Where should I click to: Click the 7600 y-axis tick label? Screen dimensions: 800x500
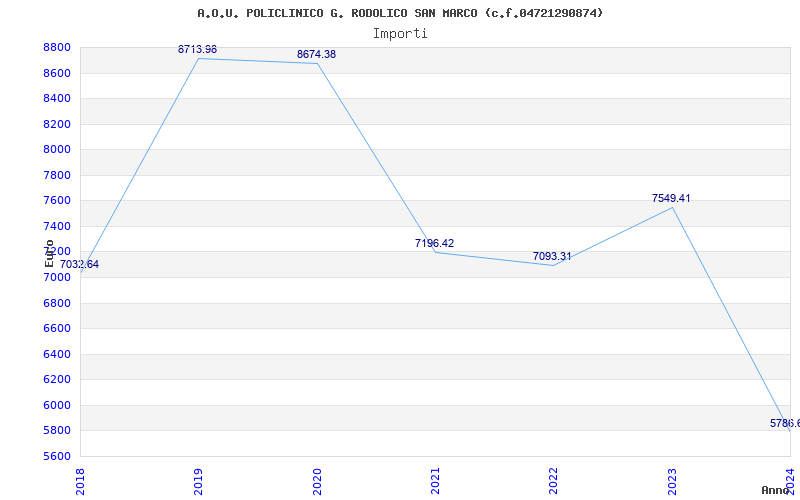(57, 201)
